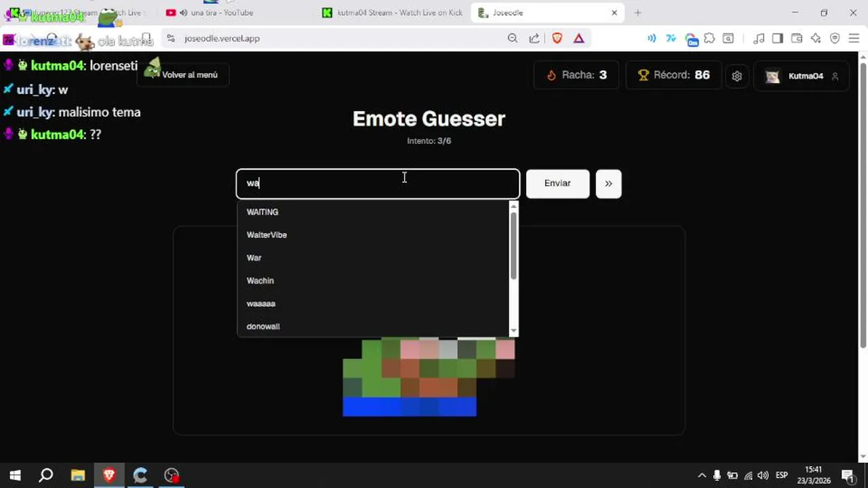868x488 pixels.
Task: Open a new browser tab
Action: tap(637, 13)
